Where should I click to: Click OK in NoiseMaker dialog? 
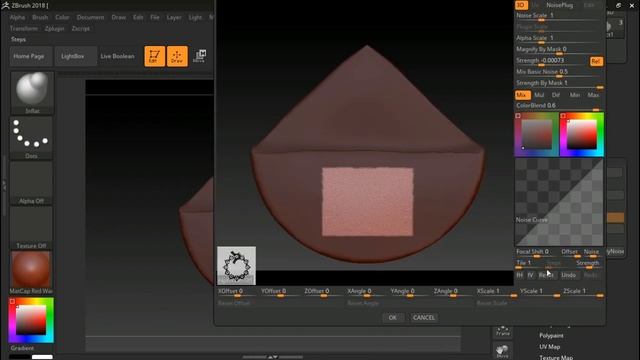(x=393, y=318)
